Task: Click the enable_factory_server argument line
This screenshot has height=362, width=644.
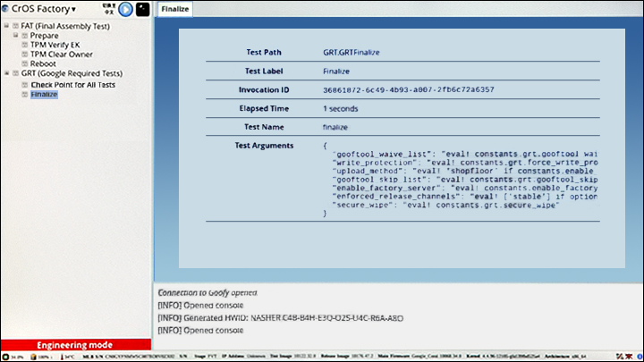Action: tap(465, 188)
